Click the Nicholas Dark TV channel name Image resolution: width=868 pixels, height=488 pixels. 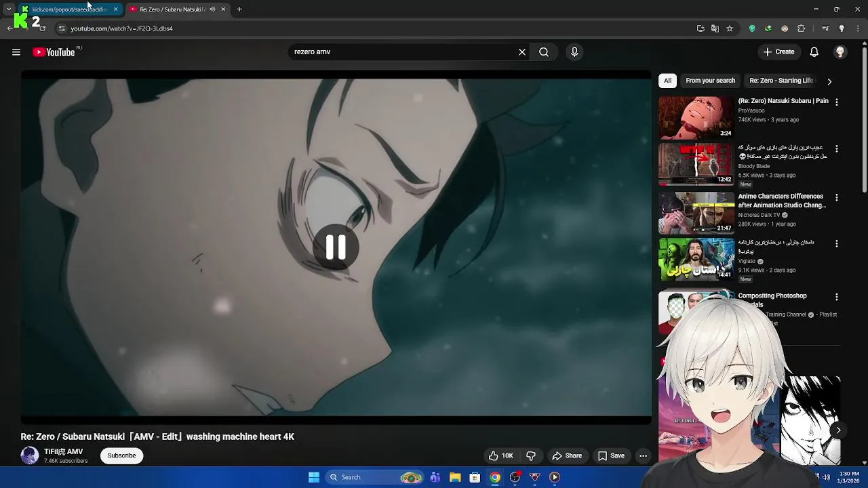point(759,215)
